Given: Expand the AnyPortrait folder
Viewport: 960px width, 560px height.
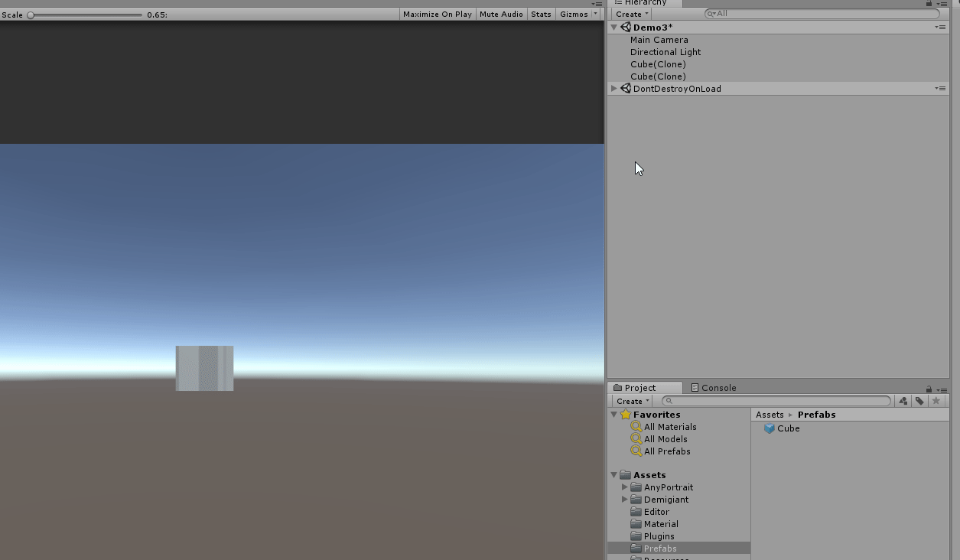Looking at the screenshot, I should [625, 487].
